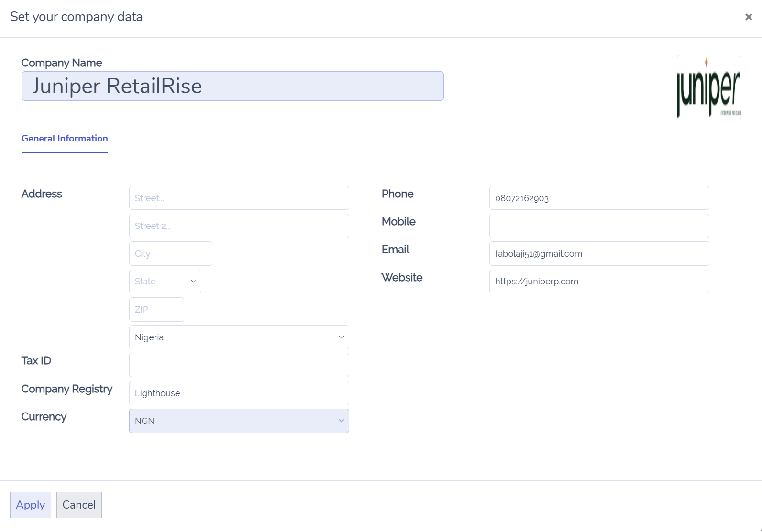Click the empty Mobile field
The image size is (762, 532).
tap(599, 226)
